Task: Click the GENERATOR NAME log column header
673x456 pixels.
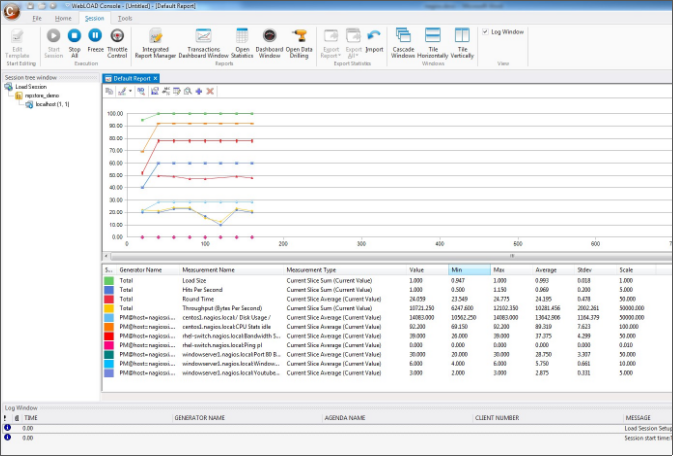Action: click(200, 418)
